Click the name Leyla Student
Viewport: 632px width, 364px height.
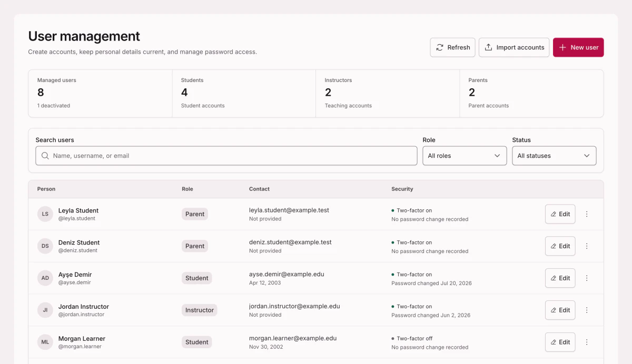coord(78,210)
